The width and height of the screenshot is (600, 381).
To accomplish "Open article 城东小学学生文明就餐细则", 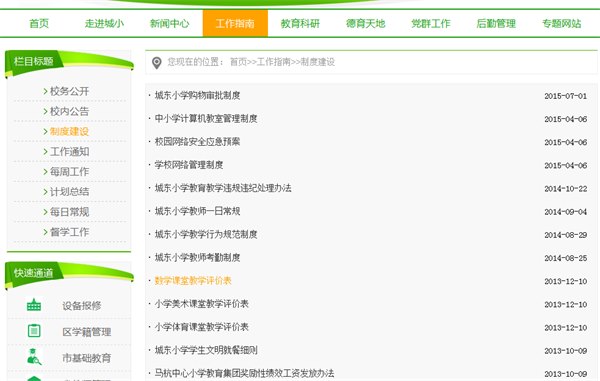I will pos(206,350).
